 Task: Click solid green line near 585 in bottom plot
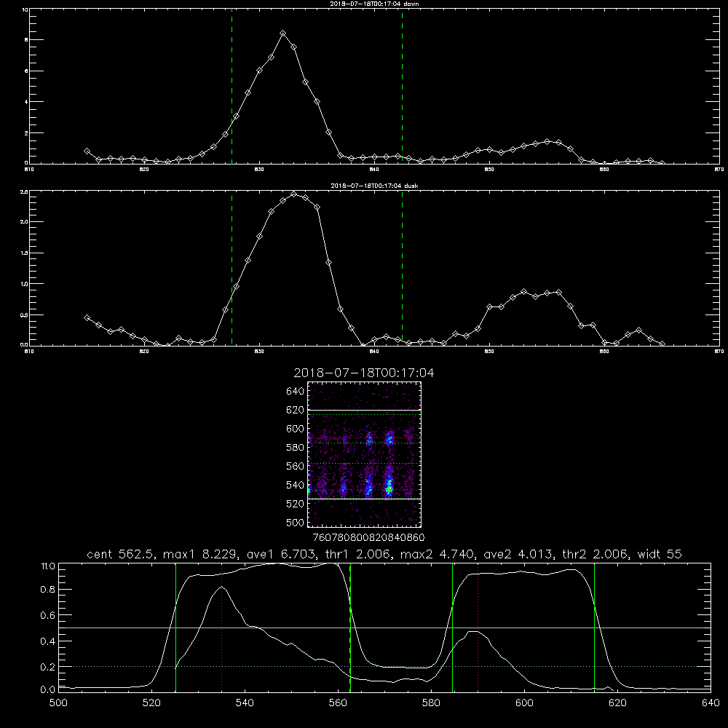point(452,628)
